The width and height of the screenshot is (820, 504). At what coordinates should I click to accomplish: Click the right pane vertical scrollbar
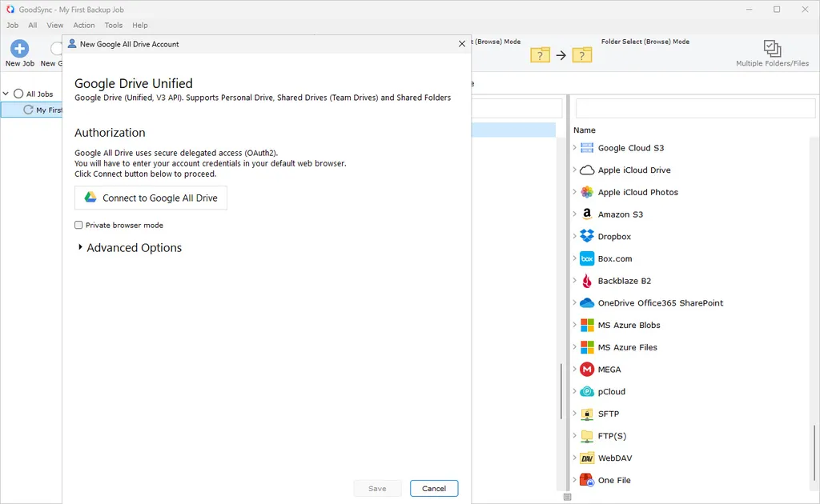814,454
